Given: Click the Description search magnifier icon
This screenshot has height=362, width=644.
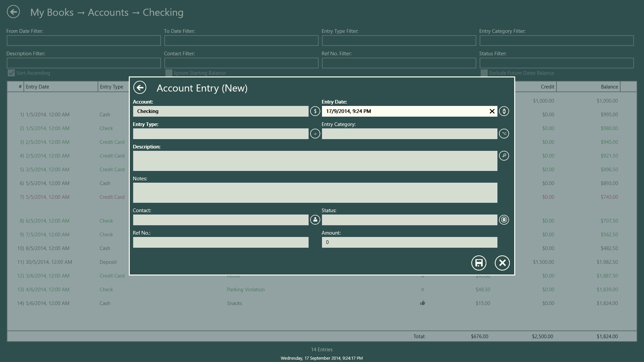Looking at the screenshot, I should click(x=504, y=156).
